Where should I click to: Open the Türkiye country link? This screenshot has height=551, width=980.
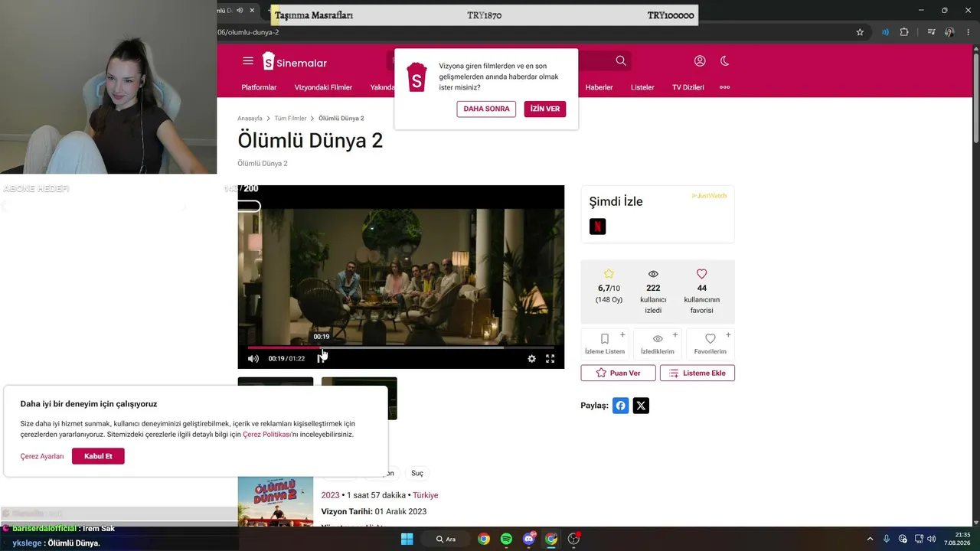pyautogui.click(x=426, y=495)
